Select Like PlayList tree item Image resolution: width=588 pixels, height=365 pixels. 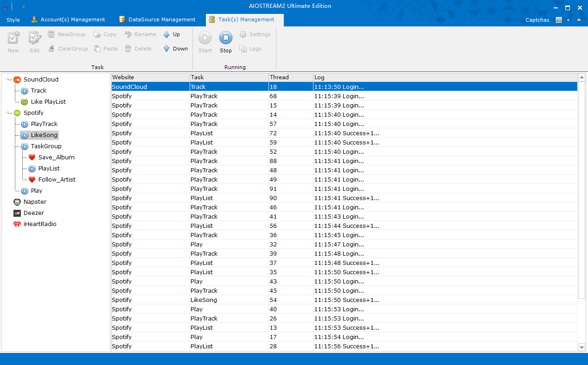(x=48, y=102)
